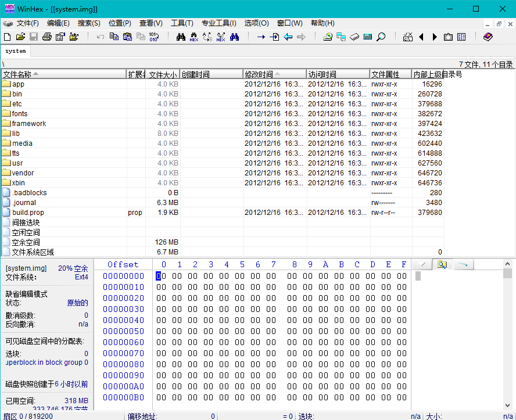516x420 pixels.
Task: Click the 偏移地址 status bar field
Action: click(x=171, y=416)
